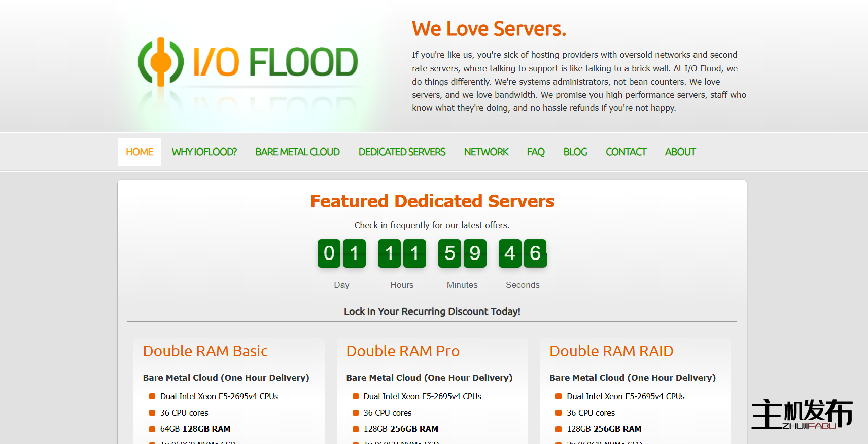This screenshot has width=868, height=444.
Task: Click the I/O Flood logo
Action: 248,62
